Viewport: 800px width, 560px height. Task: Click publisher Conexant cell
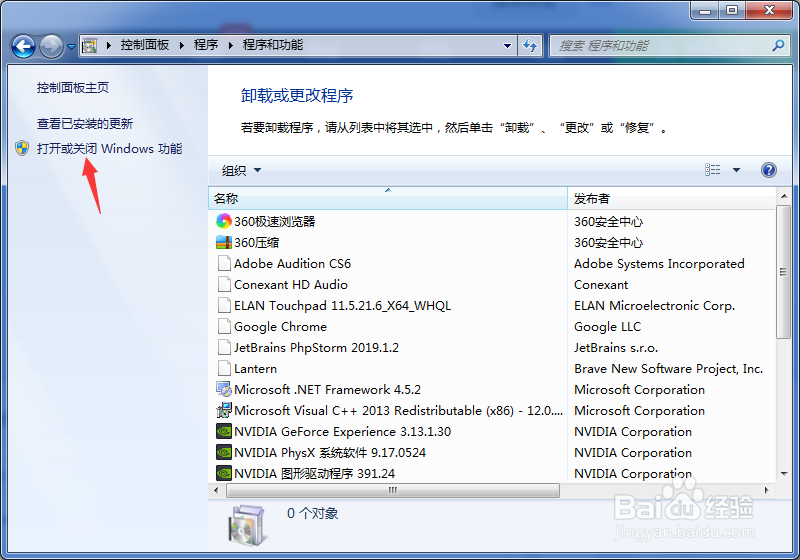[601, 285]
